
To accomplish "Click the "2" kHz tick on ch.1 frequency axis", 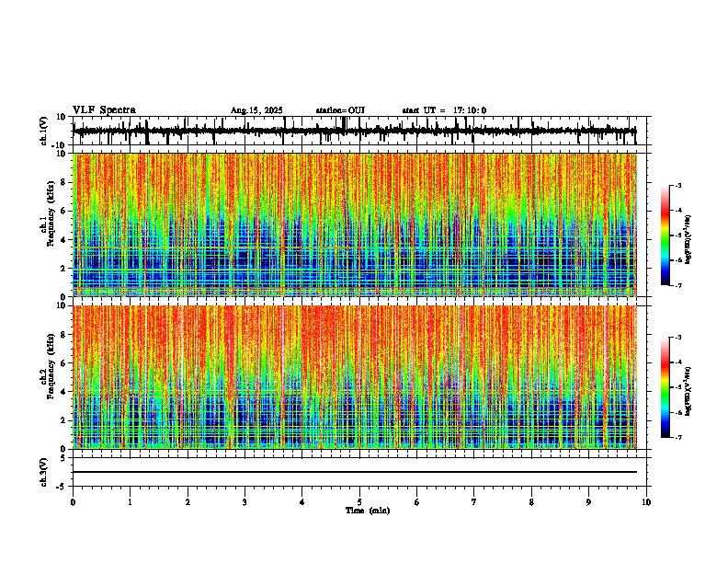I will pyautogui.click(x=63, y=268).
